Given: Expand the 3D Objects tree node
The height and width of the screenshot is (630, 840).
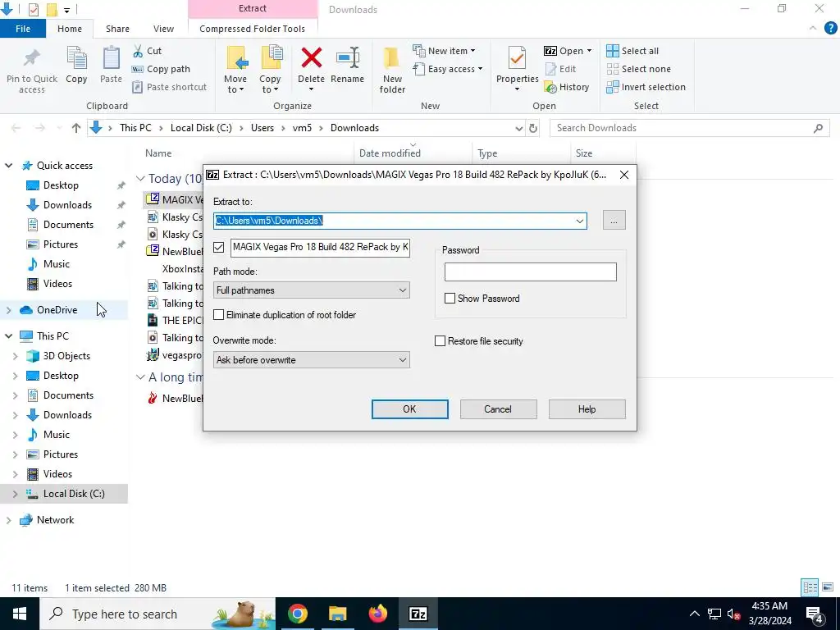Looking at the screenshot, I should coord(15,356).
